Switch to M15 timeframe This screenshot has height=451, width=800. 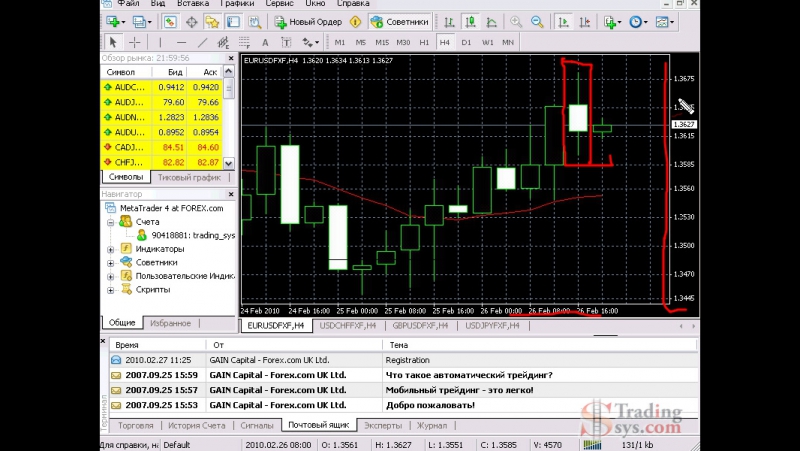[x=382, y=42]
